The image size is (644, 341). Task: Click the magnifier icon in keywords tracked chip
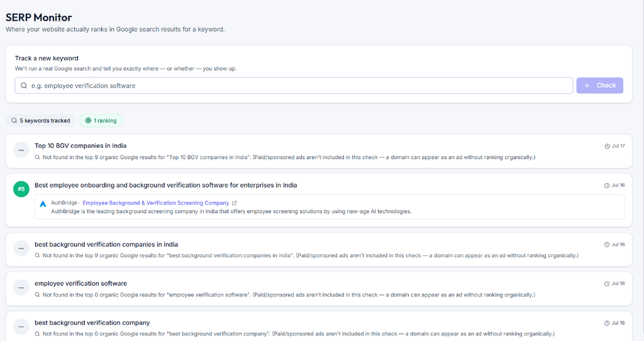[14, 120]
